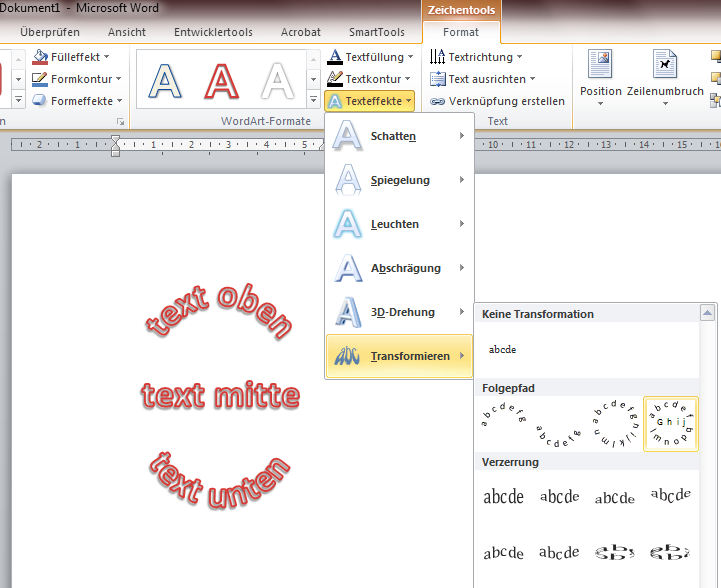The image size is (721, 588).
Task: Click the Zeilenumbruch text wrap icon
Action: coord(665,66)
